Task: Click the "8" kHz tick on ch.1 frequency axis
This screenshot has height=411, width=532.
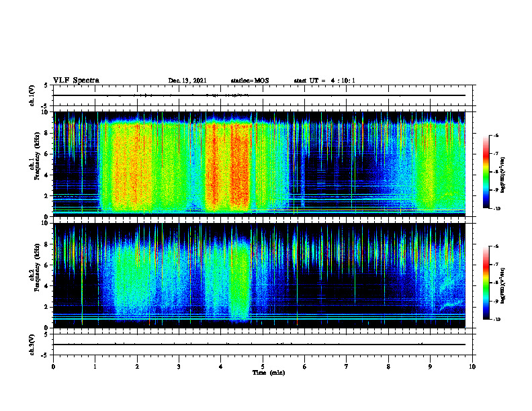Action: click(47, 133)
